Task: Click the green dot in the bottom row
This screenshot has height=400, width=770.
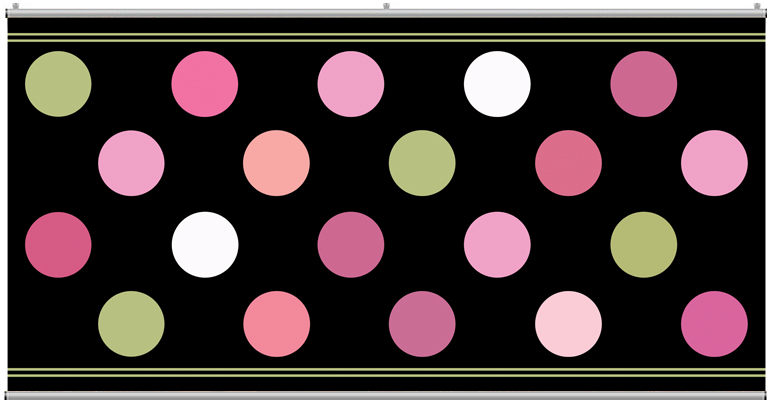Action: 131,324
